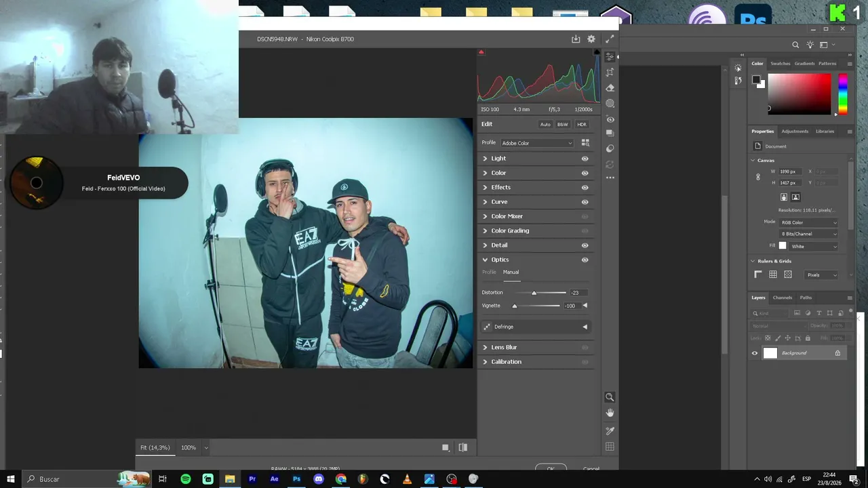This screenshot has height=488, width=868.
Task: Toggle Effects panel visibility eye
Action: [585, 187]
